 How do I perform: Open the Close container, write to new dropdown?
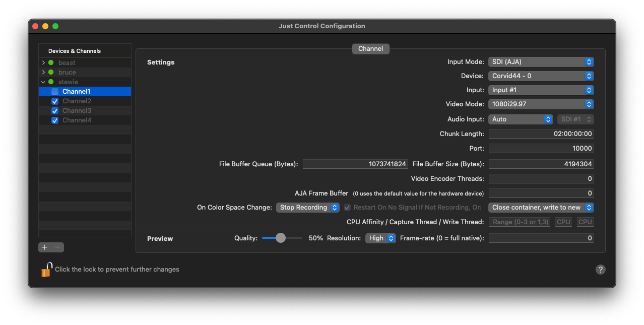pyautogui.click(x=541, y=208)
